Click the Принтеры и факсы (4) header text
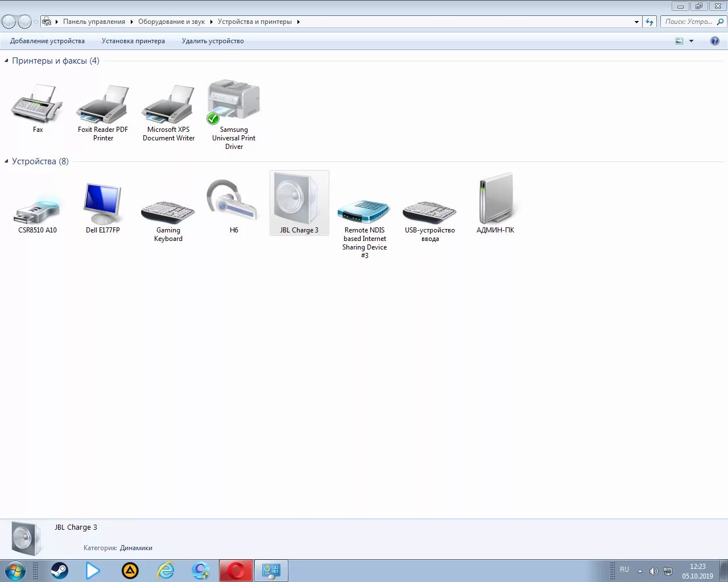 [x=56, y=61]
